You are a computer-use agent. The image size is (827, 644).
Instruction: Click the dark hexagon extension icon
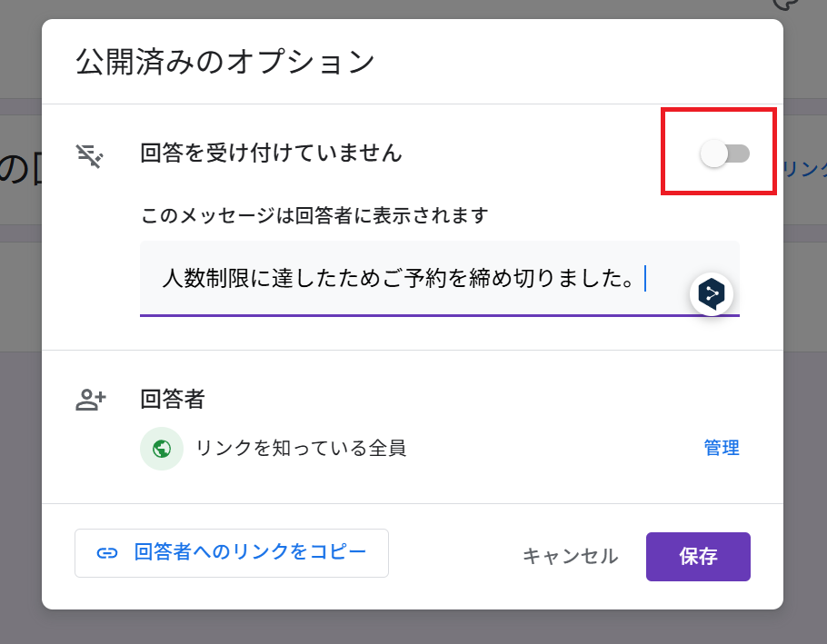(712, 293)
